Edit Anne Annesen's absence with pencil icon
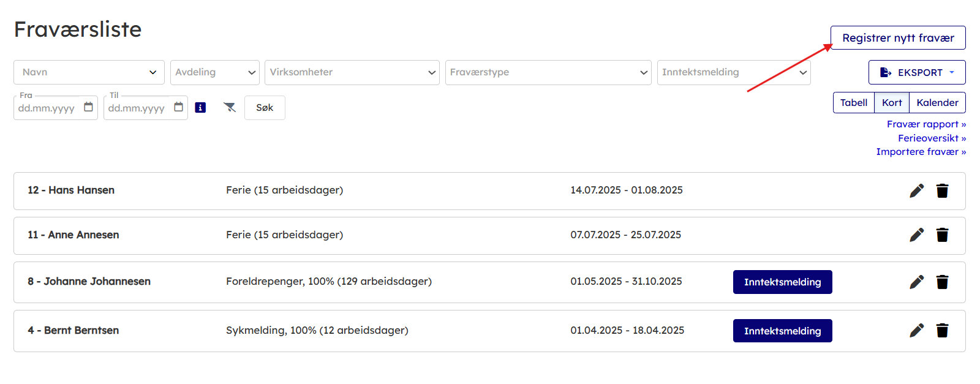 tap(916, 235)
